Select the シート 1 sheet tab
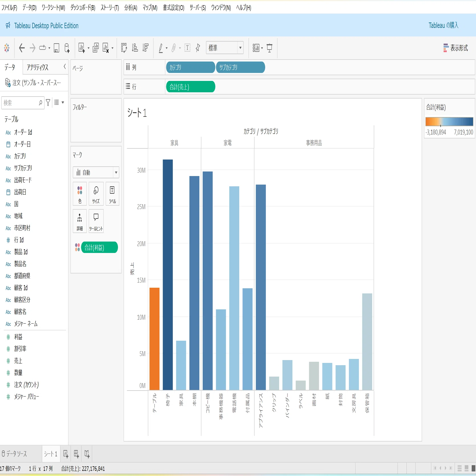Image resolution: width=476 pixels, height=476 pixels. 51,454
